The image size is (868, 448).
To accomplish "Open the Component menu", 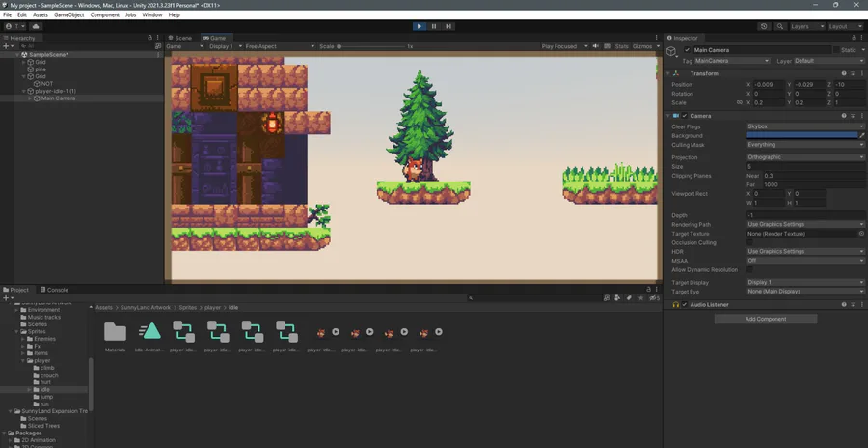I will click(x=104, y=15).
